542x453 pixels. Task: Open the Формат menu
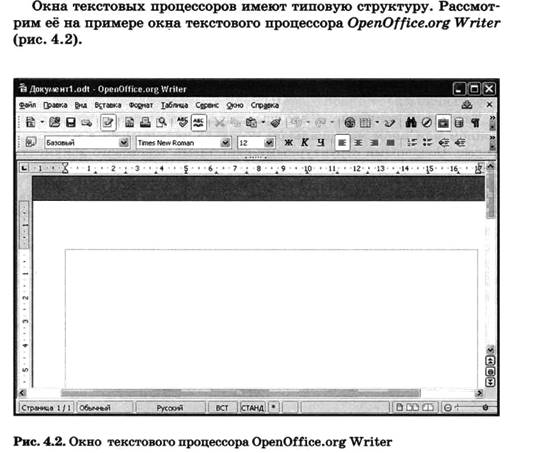141,105
